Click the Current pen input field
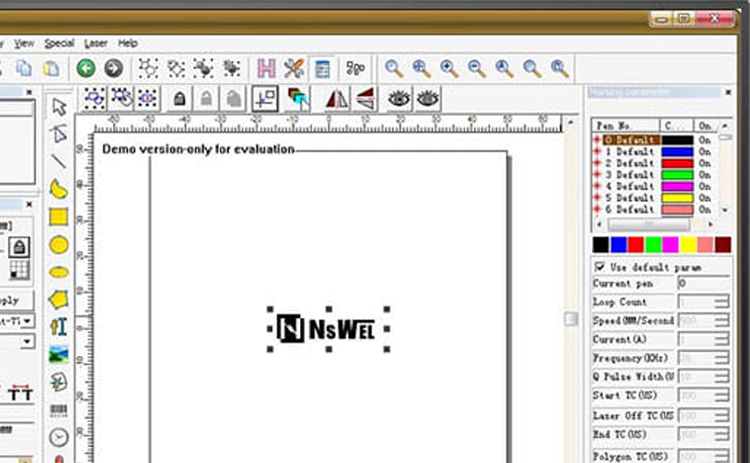 click(x=704, y=283)
